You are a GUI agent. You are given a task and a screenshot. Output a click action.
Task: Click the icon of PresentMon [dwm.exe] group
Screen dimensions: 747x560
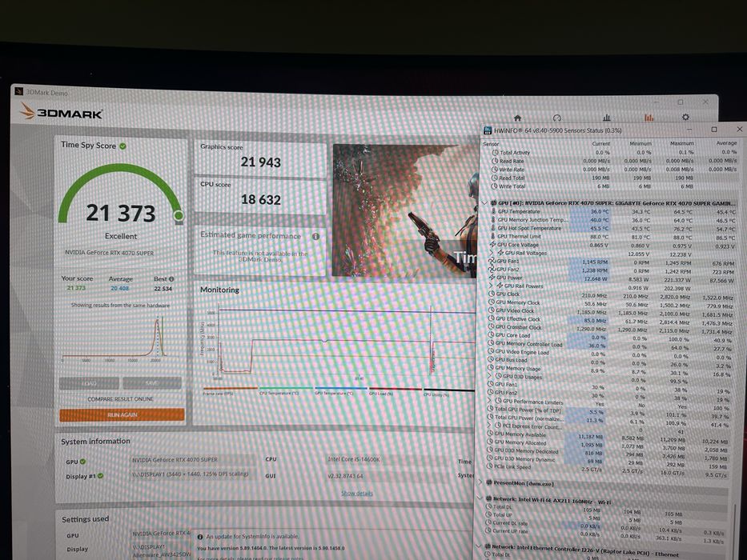point(488,483)
